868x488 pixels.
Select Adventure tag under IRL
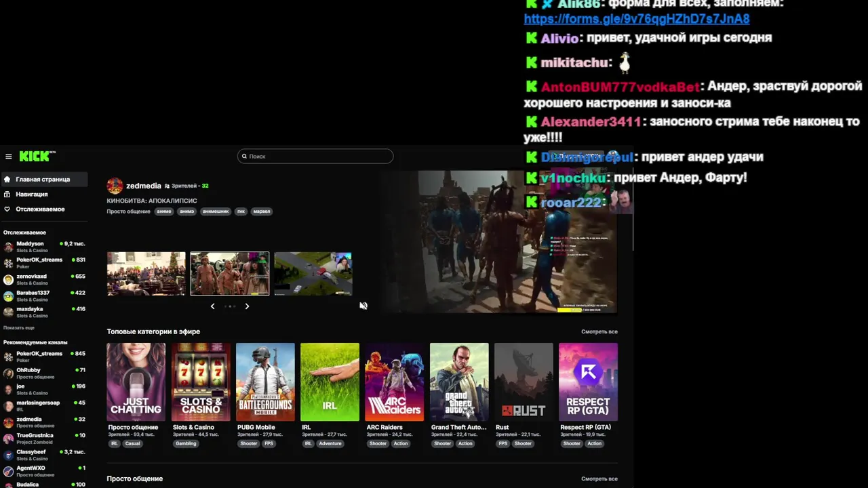(x=330, y=444)
